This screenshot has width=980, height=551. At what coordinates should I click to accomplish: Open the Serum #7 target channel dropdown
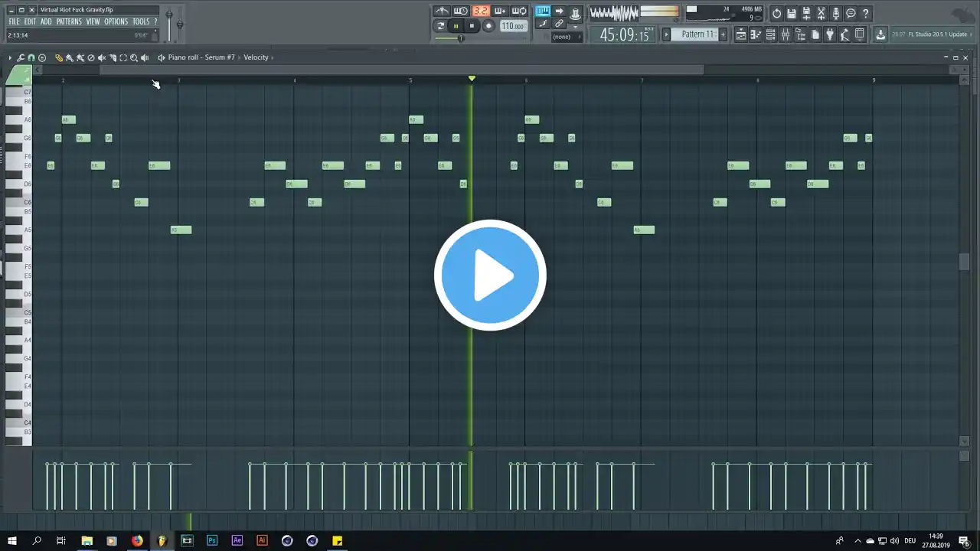point(221,57)
